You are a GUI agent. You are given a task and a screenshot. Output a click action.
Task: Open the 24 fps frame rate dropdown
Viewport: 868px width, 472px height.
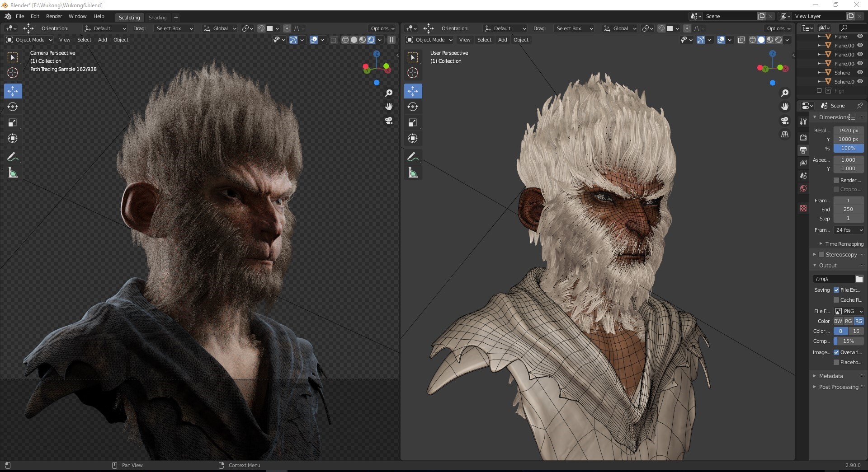coord(849,230)
